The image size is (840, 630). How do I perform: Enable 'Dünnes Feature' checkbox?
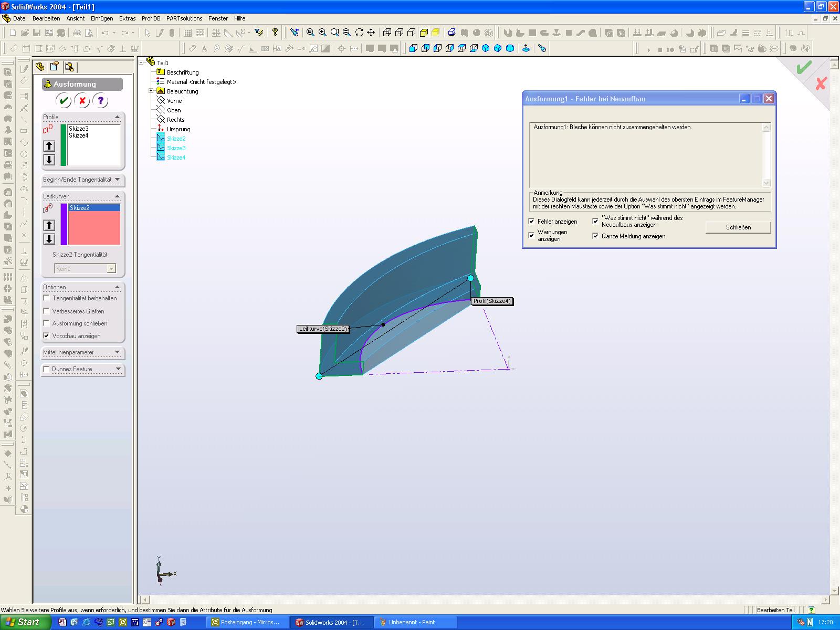47,369
